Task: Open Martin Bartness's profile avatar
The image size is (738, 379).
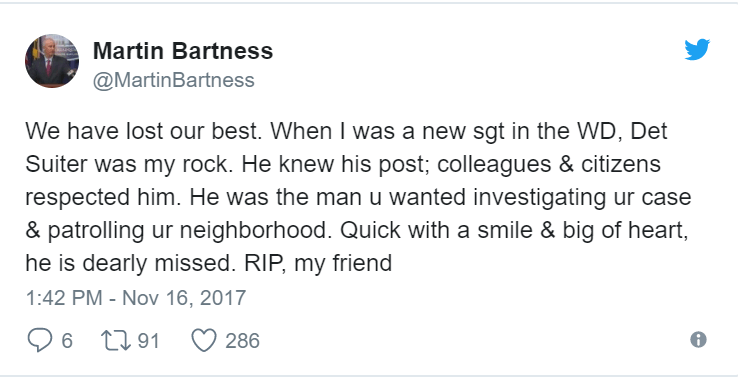Action: point(52,61)
